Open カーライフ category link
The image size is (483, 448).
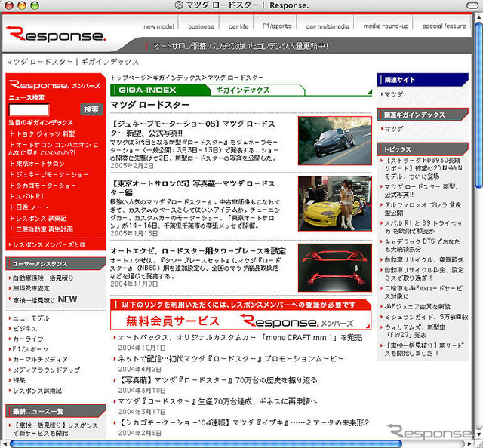tap(26, 339)
